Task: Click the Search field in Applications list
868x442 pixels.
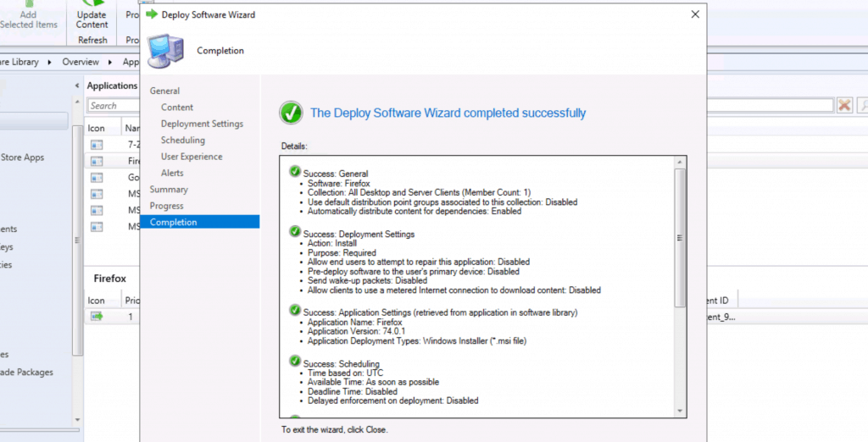Action: click(114, 106)
